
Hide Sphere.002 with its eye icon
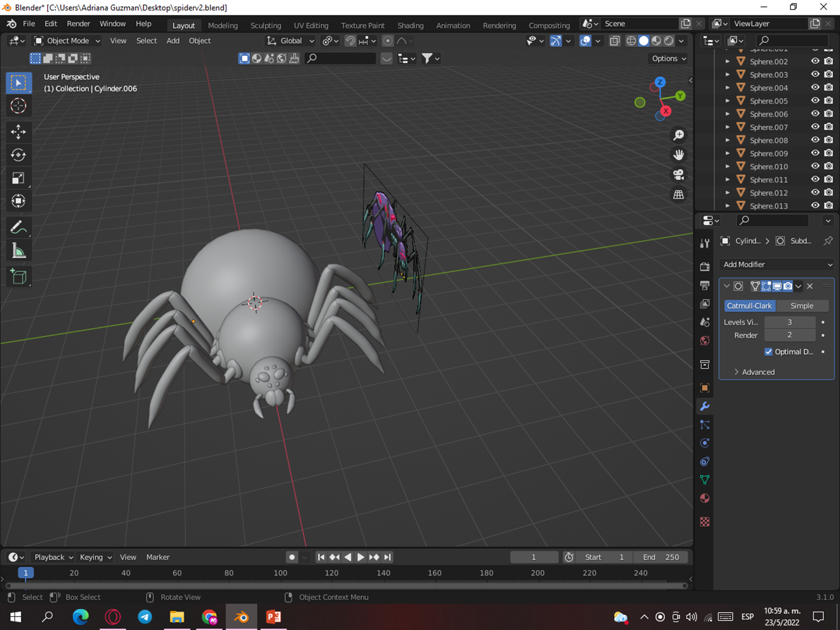(815, 61)
